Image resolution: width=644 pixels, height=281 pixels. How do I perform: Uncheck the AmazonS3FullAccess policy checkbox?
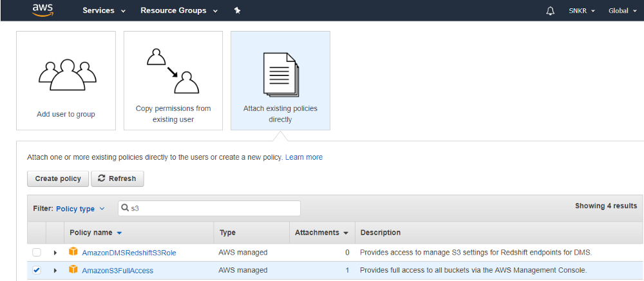pos(37,270)
